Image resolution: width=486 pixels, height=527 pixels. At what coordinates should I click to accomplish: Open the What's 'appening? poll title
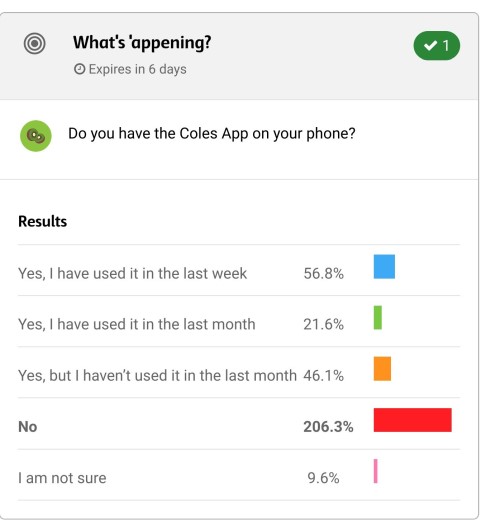click(x=142, y=43)
